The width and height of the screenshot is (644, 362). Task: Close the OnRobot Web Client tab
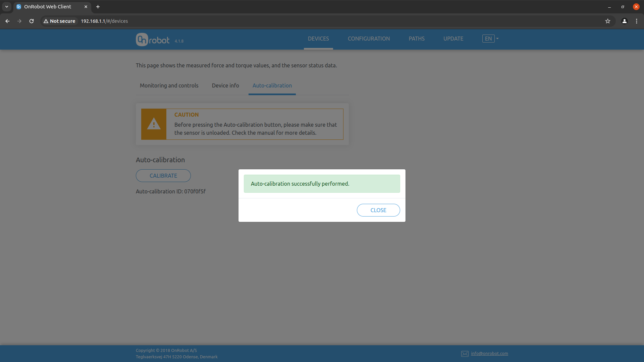click(86, 7)
